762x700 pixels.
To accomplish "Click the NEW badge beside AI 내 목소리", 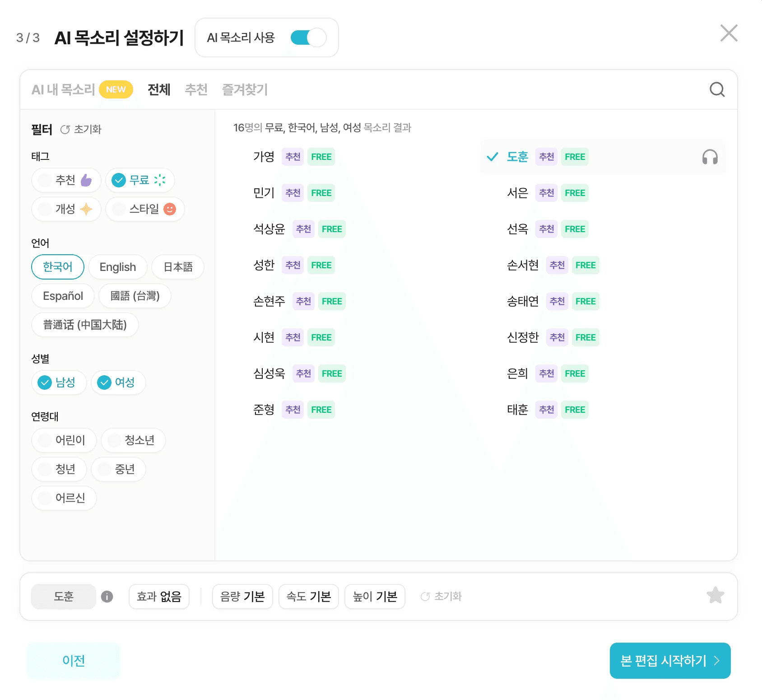I will (x=116, y=89).
